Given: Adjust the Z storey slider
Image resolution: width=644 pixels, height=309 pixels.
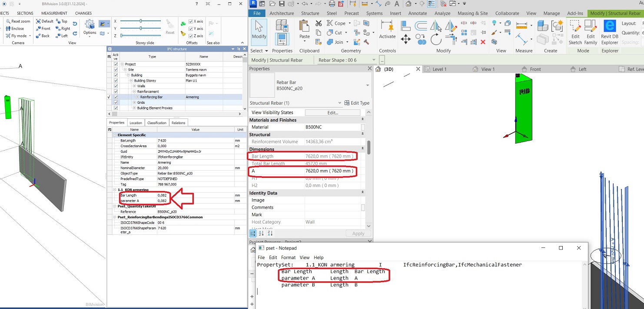Looking at the screenshot, I should (x=122, y=35).
